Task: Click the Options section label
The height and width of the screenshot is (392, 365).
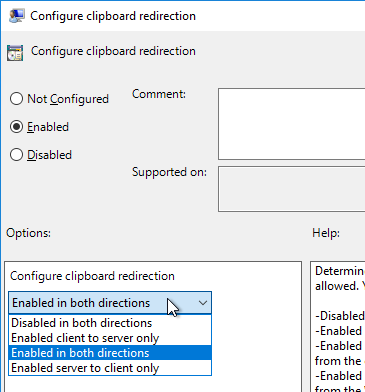Action: pos(28,233)
